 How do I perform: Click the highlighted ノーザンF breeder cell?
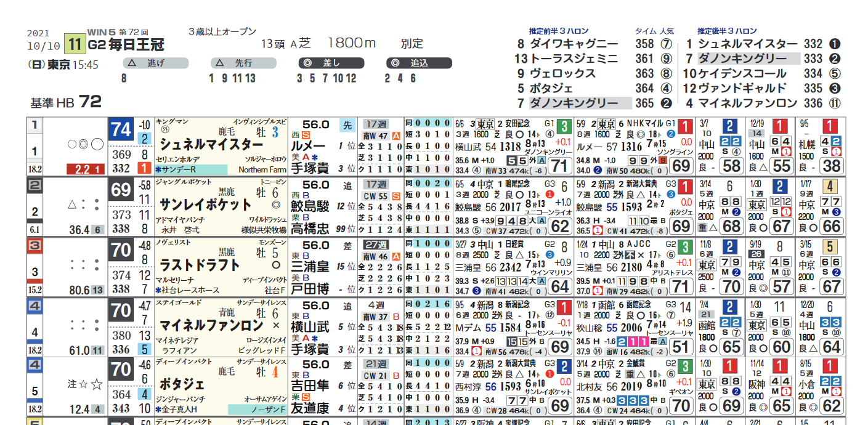(x=258, y=409)
